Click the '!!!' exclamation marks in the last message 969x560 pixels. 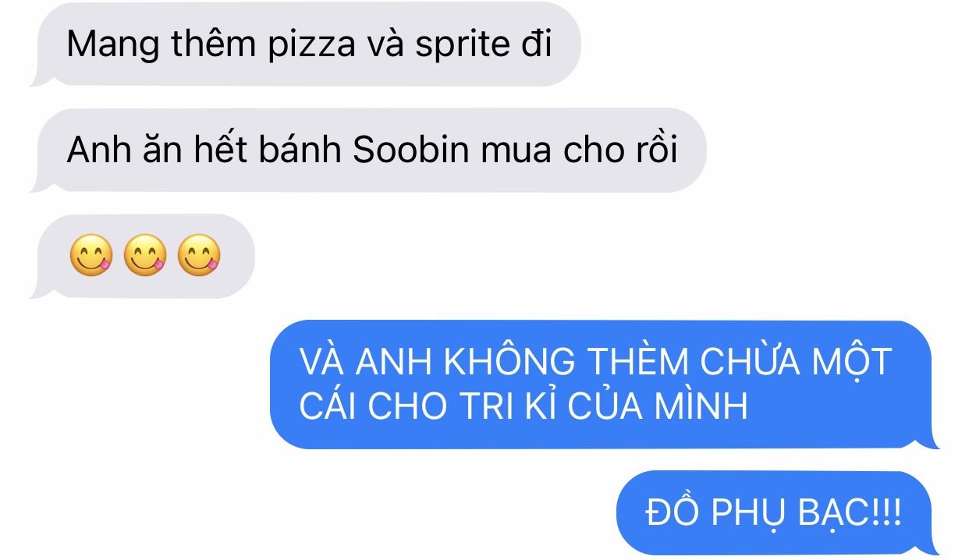tap(887, 514)
